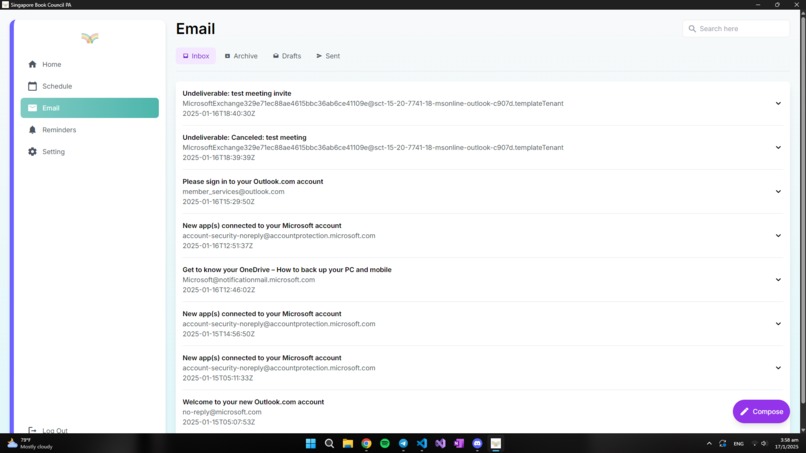
Task: Switch to the Inbox tab
Action: 196,56
